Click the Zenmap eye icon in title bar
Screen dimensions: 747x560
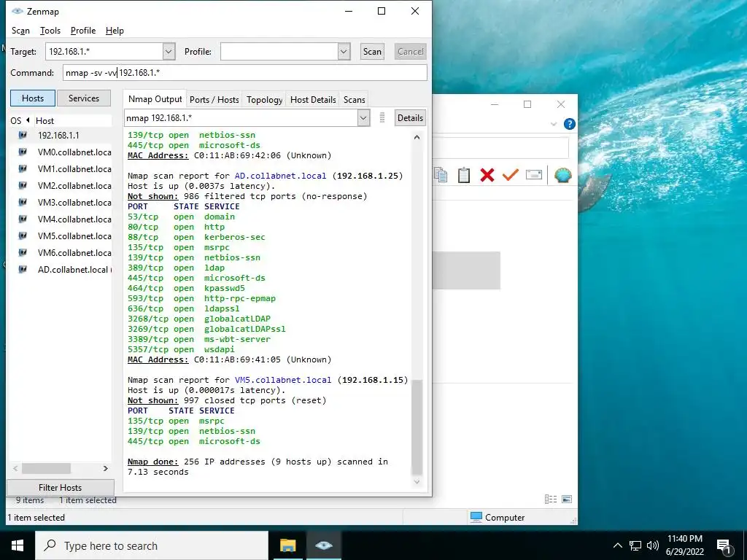point(18,11)
